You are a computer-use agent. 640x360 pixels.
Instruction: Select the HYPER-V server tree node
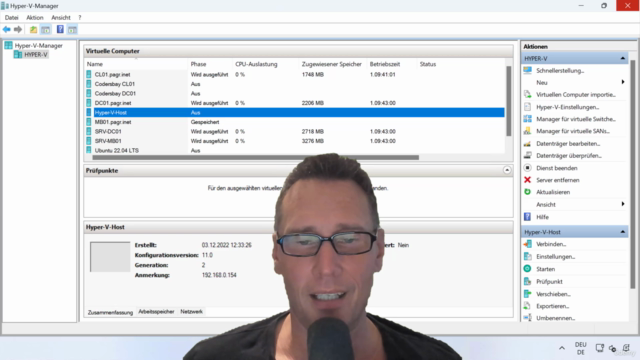pos(36,55)
